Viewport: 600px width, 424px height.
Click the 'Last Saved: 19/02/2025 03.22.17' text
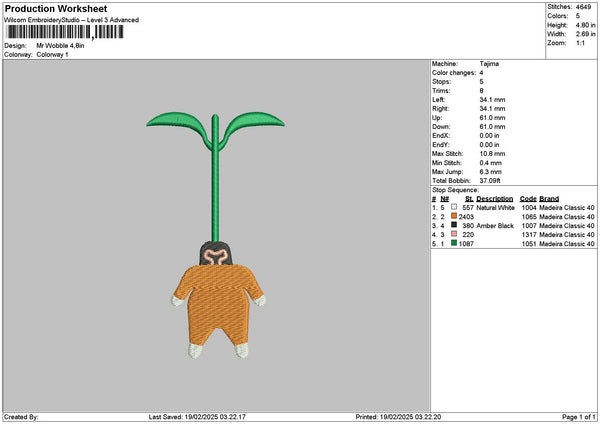(197, 417)
